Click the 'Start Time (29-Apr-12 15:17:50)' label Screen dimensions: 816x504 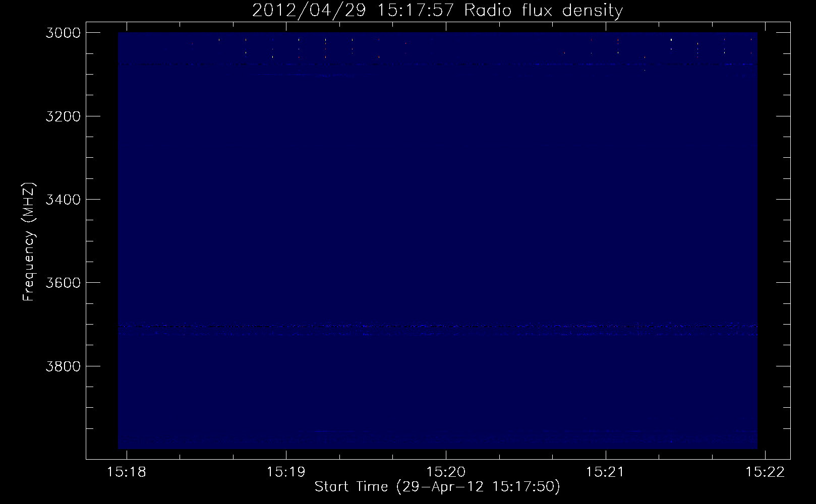(437, 487)
